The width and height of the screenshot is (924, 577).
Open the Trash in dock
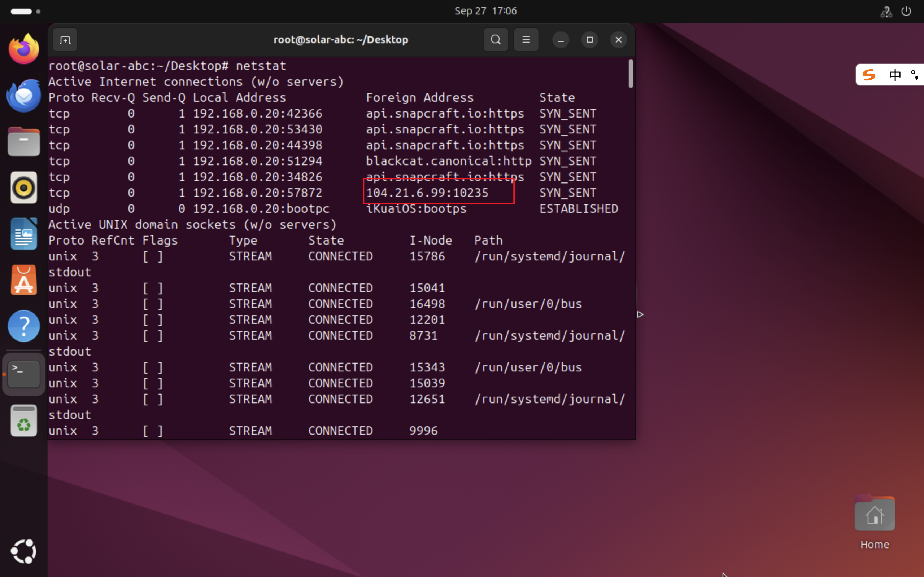24,420
